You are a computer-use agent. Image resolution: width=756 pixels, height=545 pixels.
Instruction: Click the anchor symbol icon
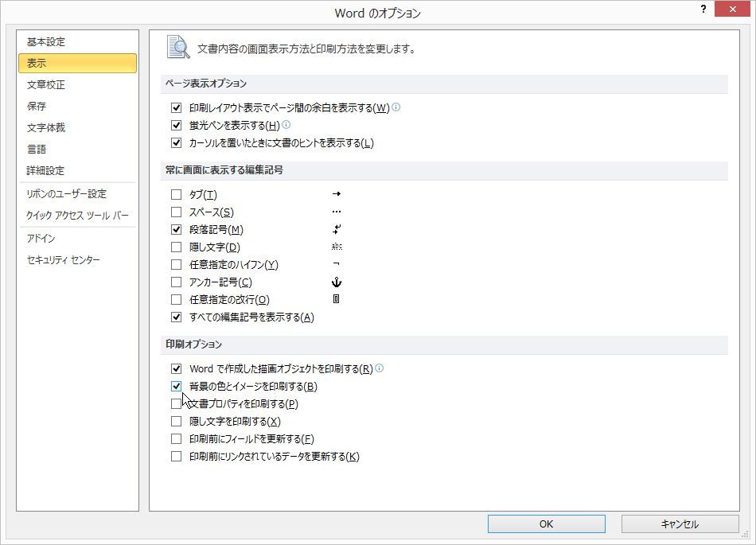pyautogui.click(x=337, y=282)
